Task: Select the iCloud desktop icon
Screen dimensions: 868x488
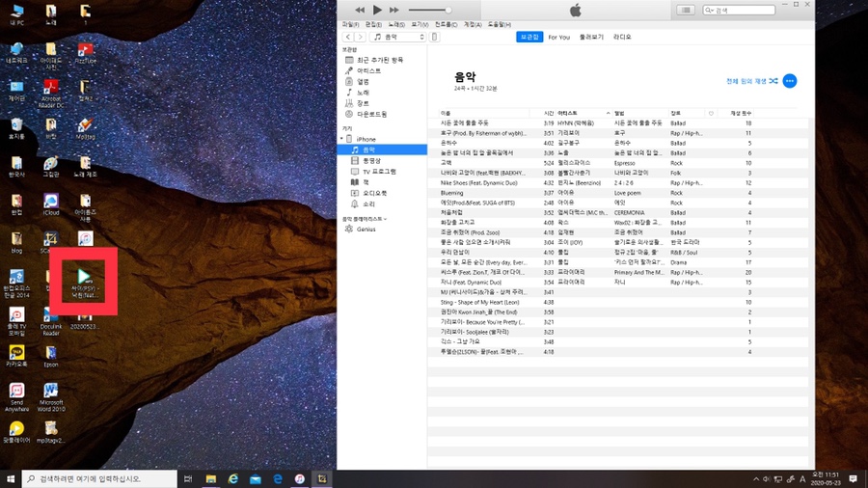Action: click(51, 204)
